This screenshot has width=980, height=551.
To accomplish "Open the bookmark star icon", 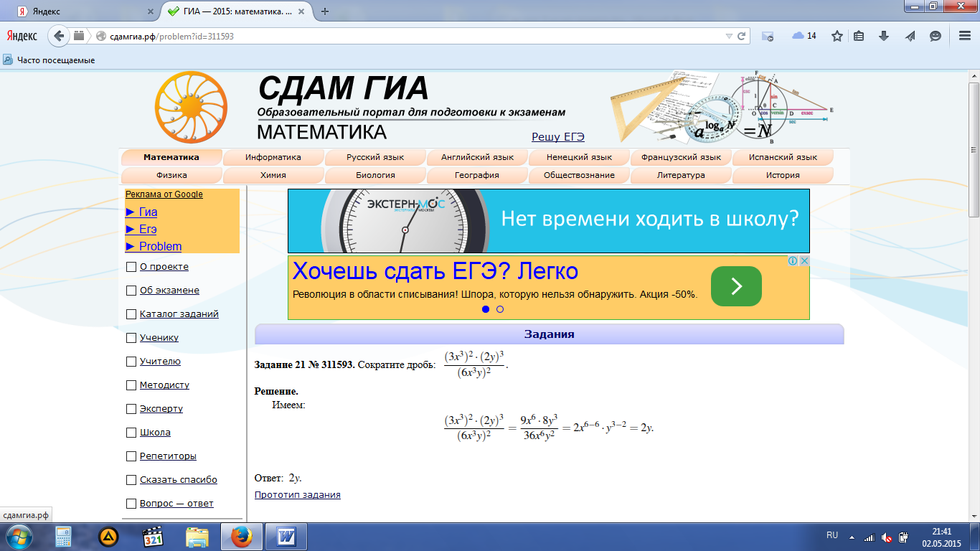I will pyautogui.click(x=837, y=36).
